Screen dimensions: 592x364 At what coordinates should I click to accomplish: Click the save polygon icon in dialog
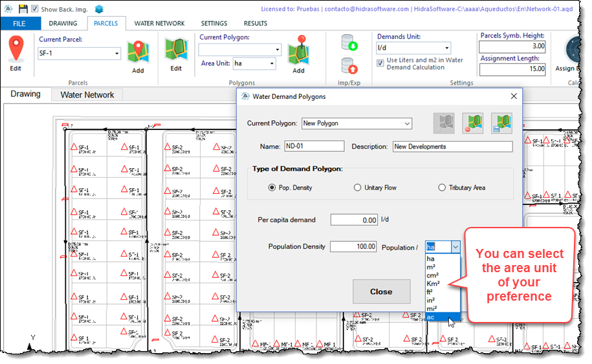[x=501, y=123]
